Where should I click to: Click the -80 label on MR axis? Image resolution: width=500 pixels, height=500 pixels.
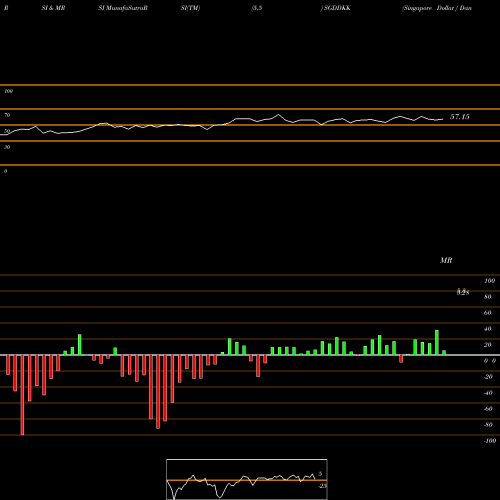488,425
